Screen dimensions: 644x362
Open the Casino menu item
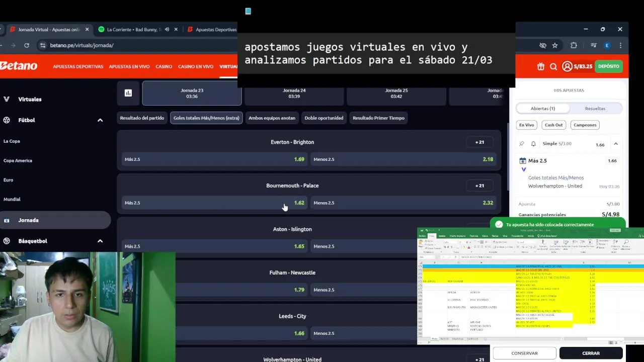click(164, 66)
